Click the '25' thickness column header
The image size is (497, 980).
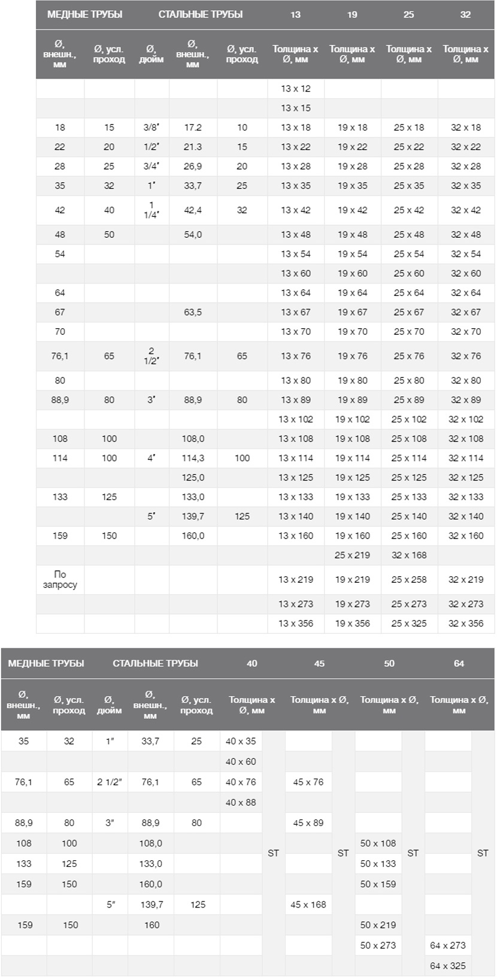point(409,14)
